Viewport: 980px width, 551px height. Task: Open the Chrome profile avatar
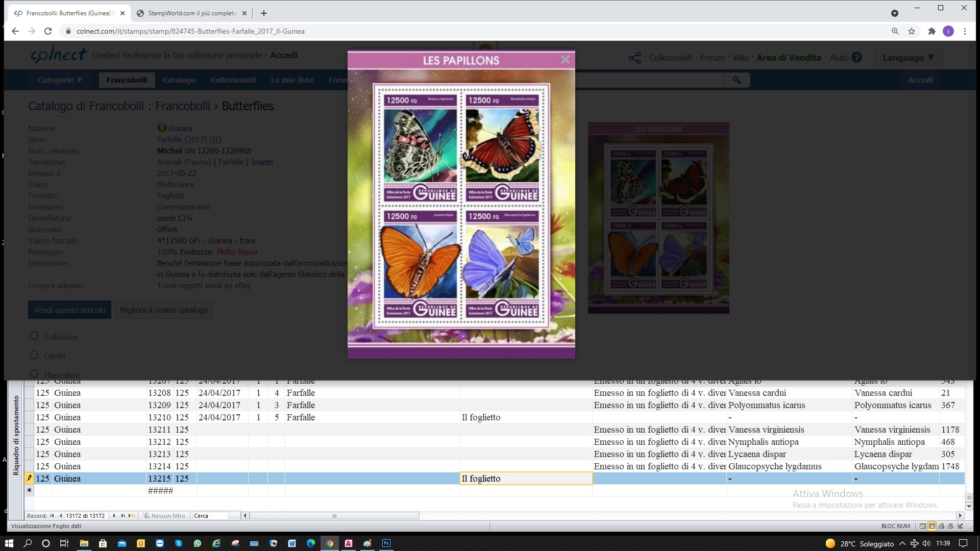tap(948, 31)
